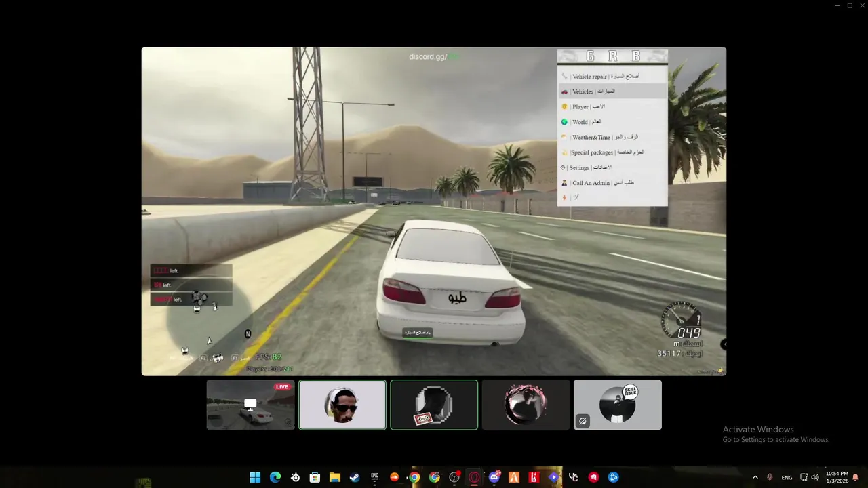Viewport: 868px width, 488px height.
Task: Click the red LIVE badge on stream tile
Action: click(x=282, y=387)
